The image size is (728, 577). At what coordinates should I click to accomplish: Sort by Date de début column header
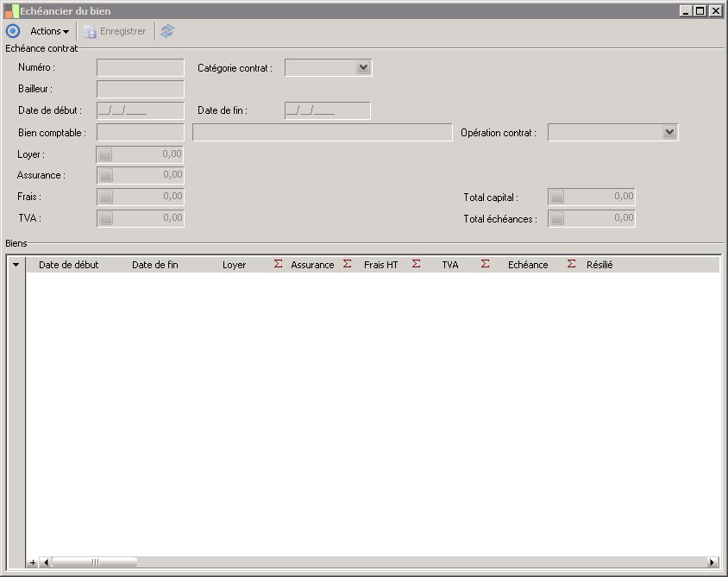[69, 265]
